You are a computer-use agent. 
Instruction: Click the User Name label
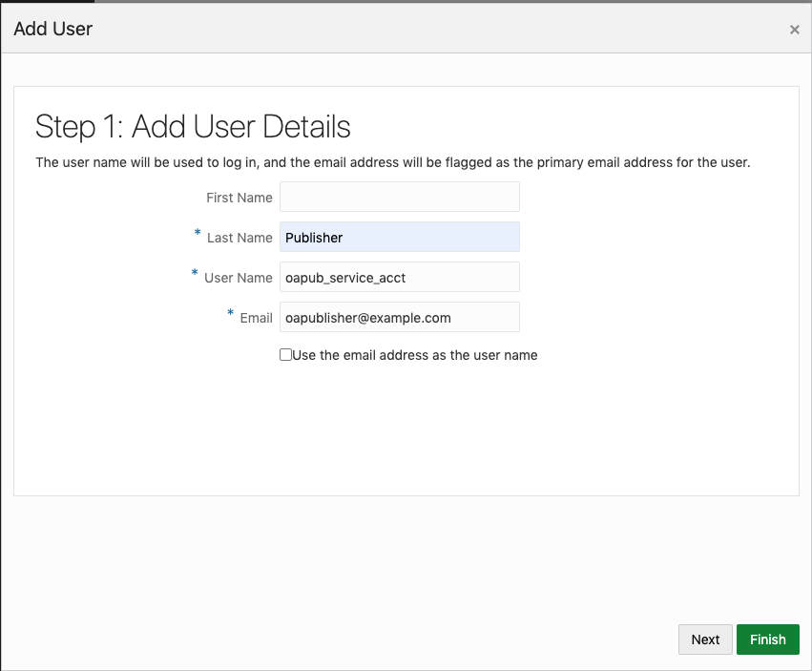coord(238,277)
